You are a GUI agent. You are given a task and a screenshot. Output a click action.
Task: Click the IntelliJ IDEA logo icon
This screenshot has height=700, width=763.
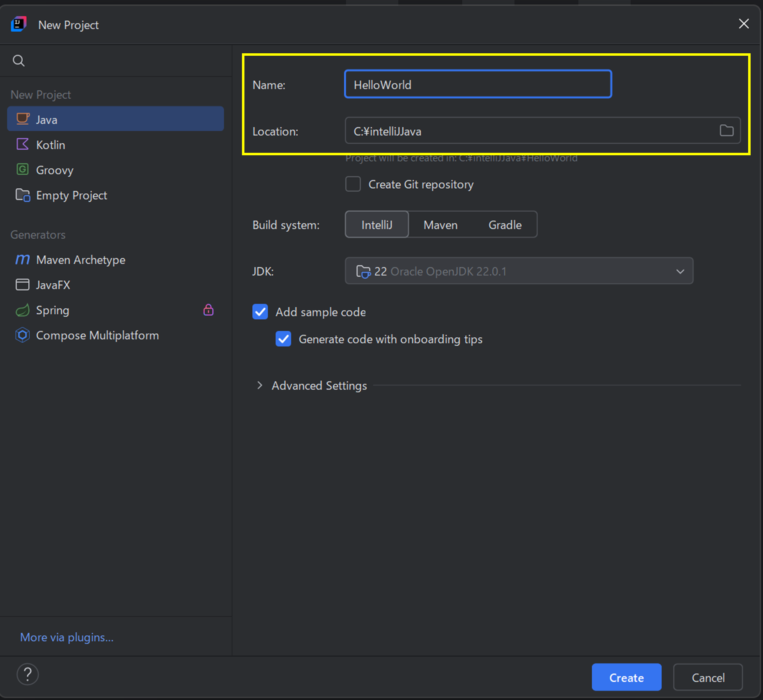[x=19, y=24]
